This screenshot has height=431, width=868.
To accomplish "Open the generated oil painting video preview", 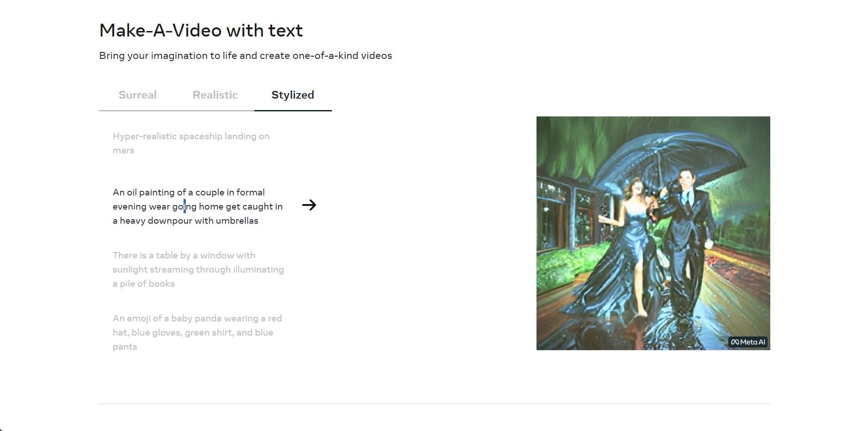I will click(x=653, y=233).
